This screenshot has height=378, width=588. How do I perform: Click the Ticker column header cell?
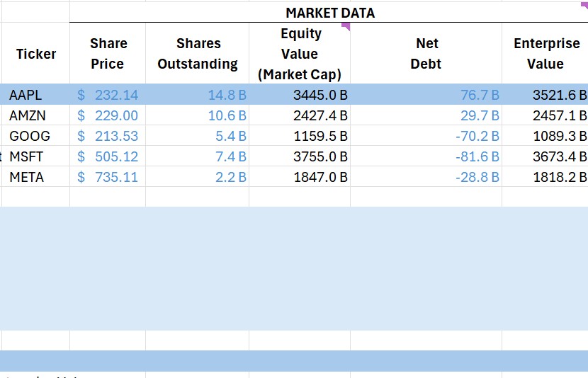pos(36,54)
